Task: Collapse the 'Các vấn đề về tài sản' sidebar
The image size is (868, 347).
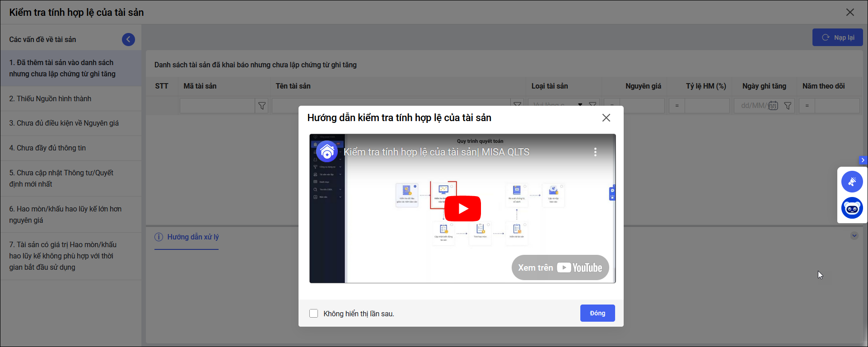Action: 128,40
